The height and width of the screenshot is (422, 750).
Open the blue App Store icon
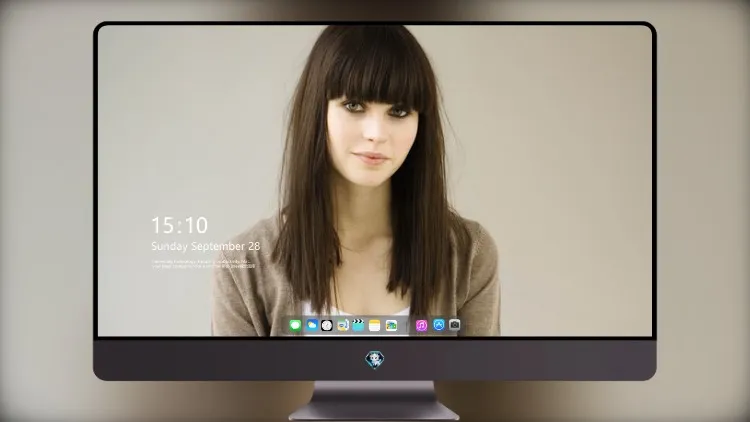click(439, 325)
